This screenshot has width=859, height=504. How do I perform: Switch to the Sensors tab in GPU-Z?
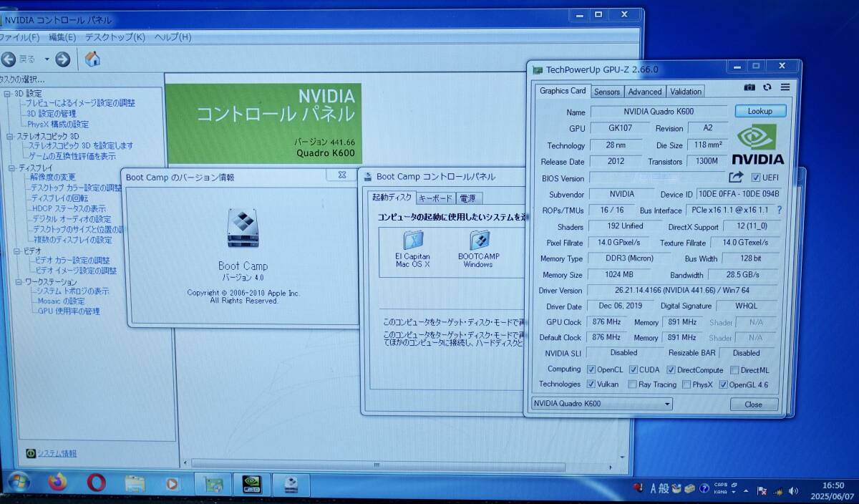[607, 92]
